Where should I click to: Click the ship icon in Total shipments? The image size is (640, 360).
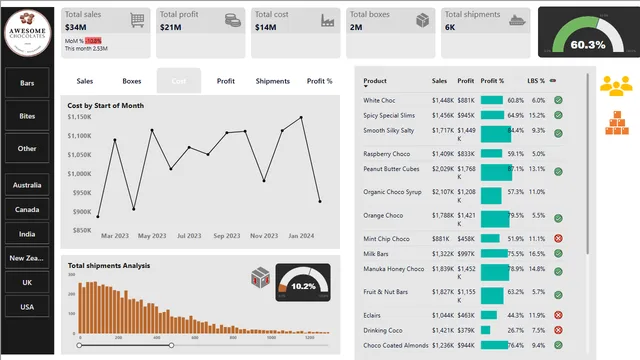tap(517, 20)
